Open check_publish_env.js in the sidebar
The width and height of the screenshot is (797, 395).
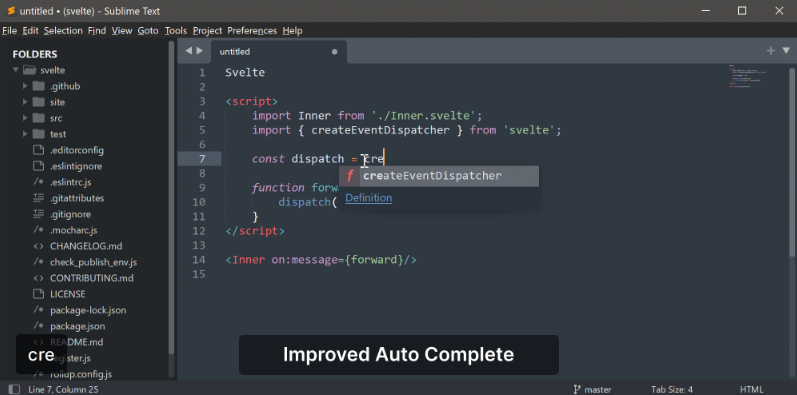click(94, 262)
